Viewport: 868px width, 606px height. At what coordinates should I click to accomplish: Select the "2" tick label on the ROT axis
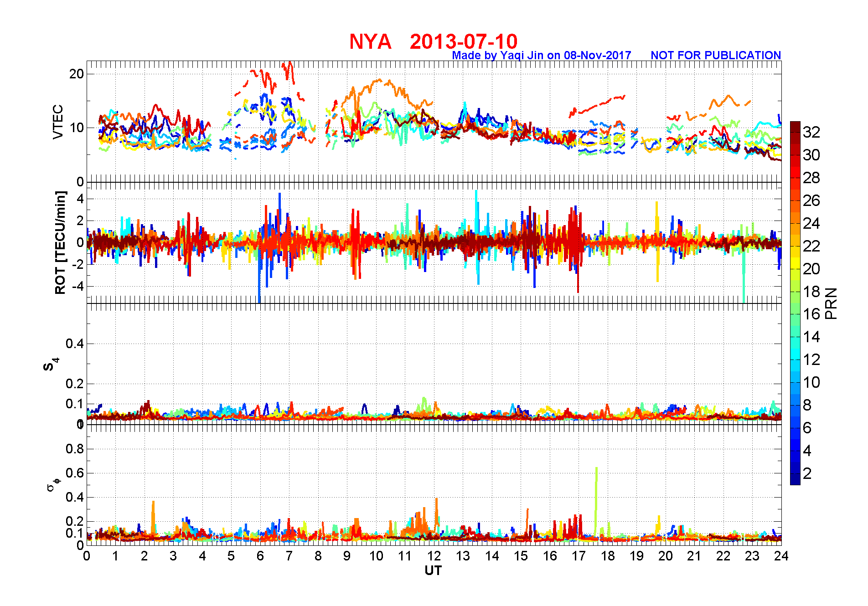pyautogui.click(x=81, y=221)
